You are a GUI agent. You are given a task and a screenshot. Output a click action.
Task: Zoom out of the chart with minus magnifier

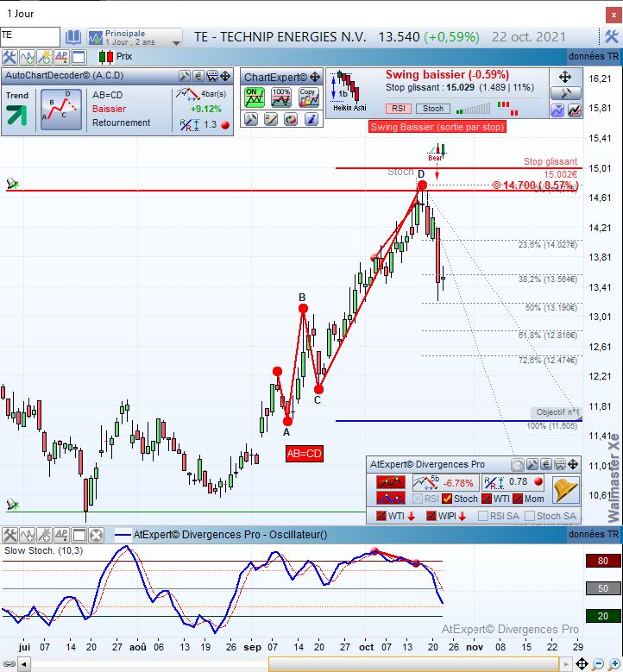coord(599,665)
